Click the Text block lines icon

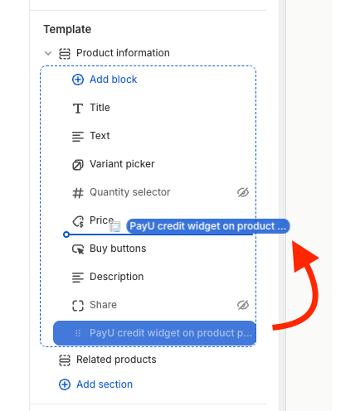point(78,136)
